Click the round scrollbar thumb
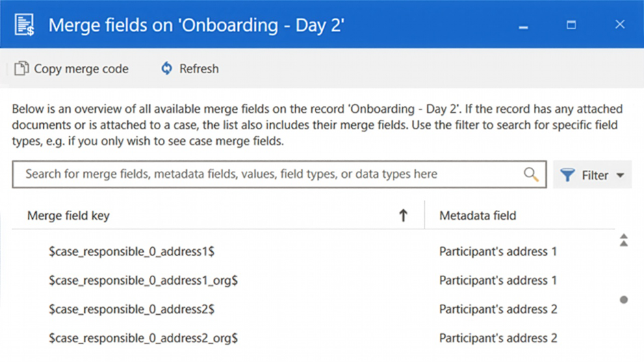The width and height of the screenshot is (644, 362). [623, 300]
